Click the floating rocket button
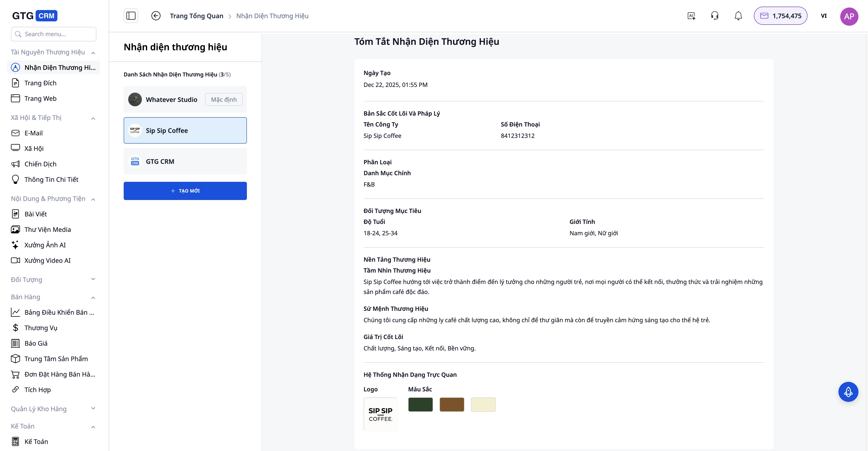This screenshot has height=451, width=868. pos(848,392)
